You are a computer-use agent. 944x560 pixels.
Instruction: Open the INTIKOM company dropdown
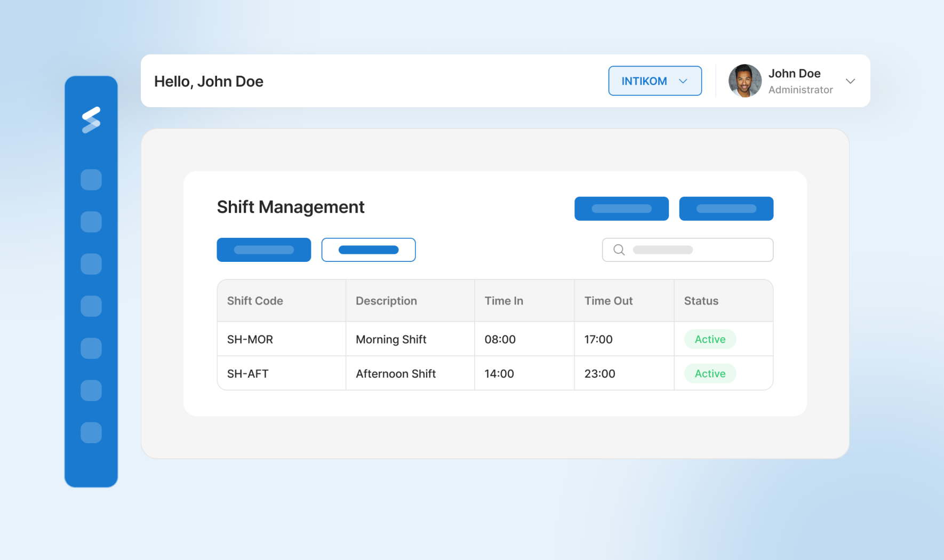[655, 81]
